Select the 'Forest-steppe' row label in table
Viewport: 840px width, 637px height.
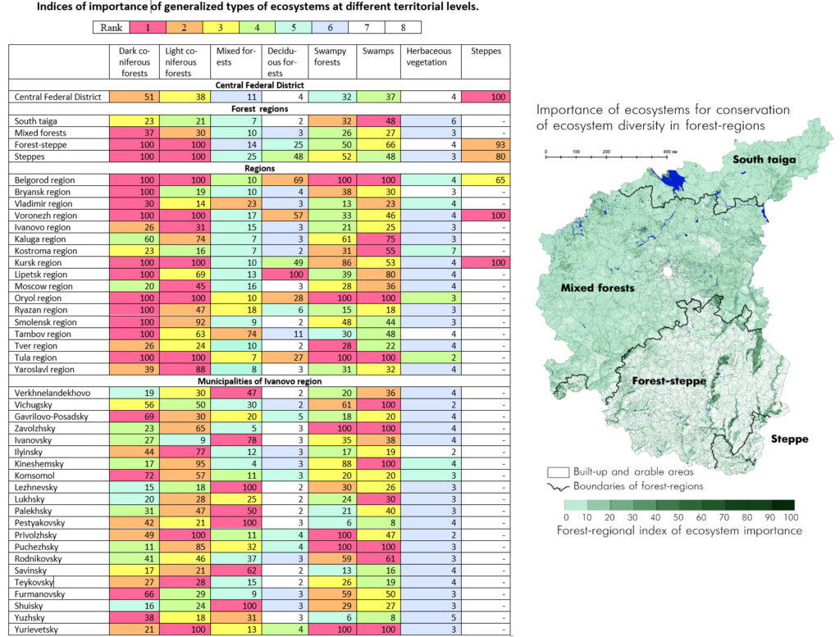point(41,144)
